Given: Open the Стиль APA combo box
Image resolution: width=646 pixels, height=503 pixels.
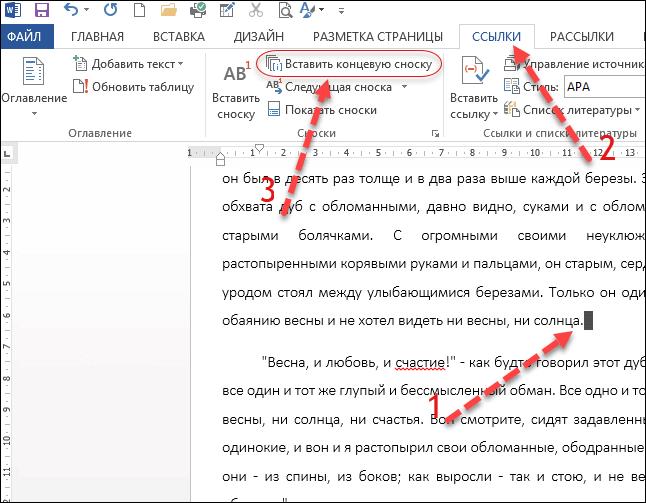Looking at the screenshot, I should point(600,87).
